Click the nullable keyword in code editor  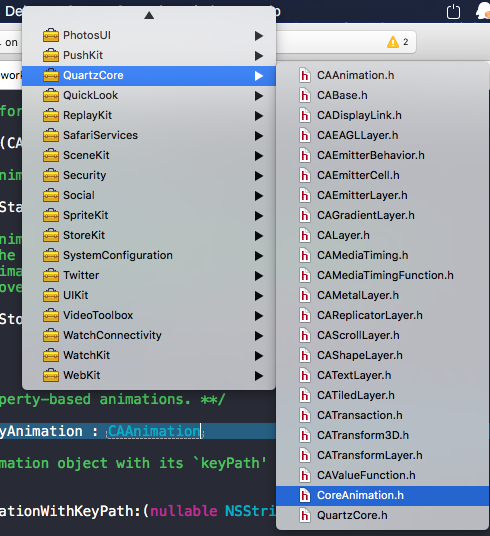184,511
